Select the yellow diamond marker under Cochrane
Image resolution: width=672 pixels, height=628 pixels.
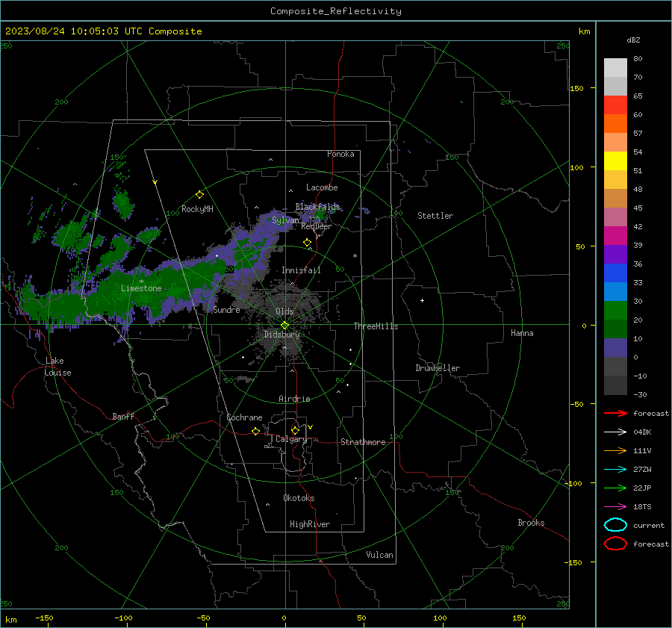click(255, 431)
